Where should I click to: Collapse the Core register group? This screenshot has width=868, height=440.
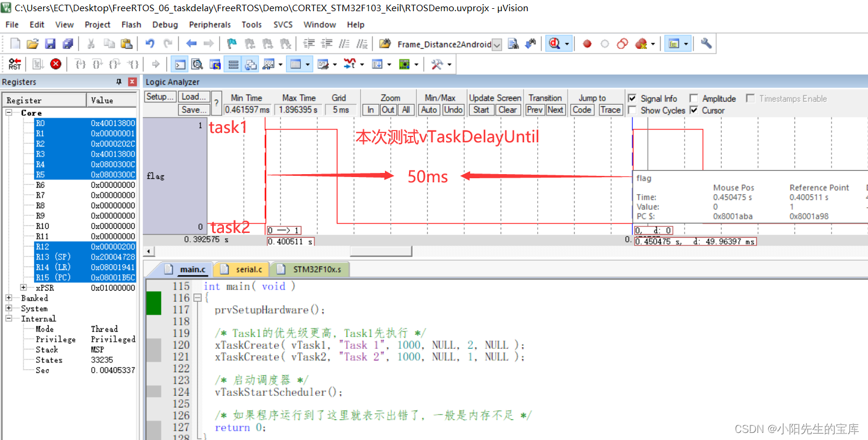tap(9, 112)
